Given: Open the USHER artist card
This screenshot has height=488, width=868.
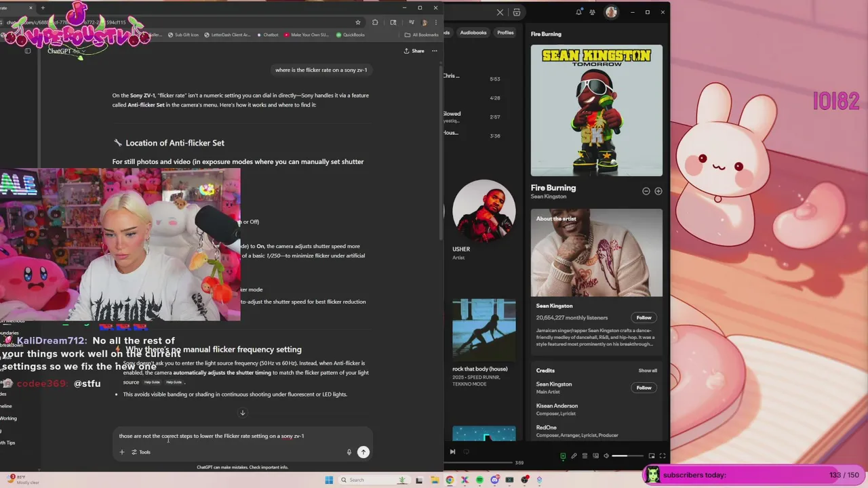Looking at the screenshot, I should [x=484, y=220].
